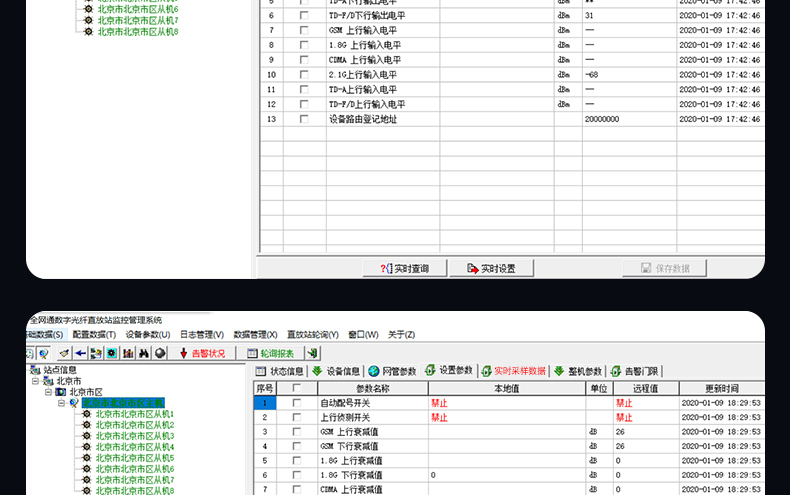Select the 北京市北京市区从机1 device icon
Image resolution: width=790 pixels, height=495 pixels.
click(88, 414)
